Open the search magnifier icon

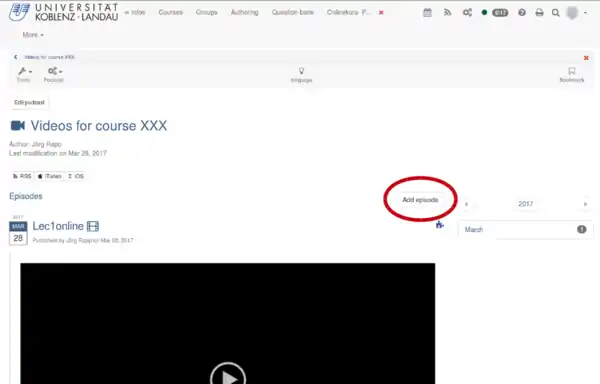click(556, 13)
